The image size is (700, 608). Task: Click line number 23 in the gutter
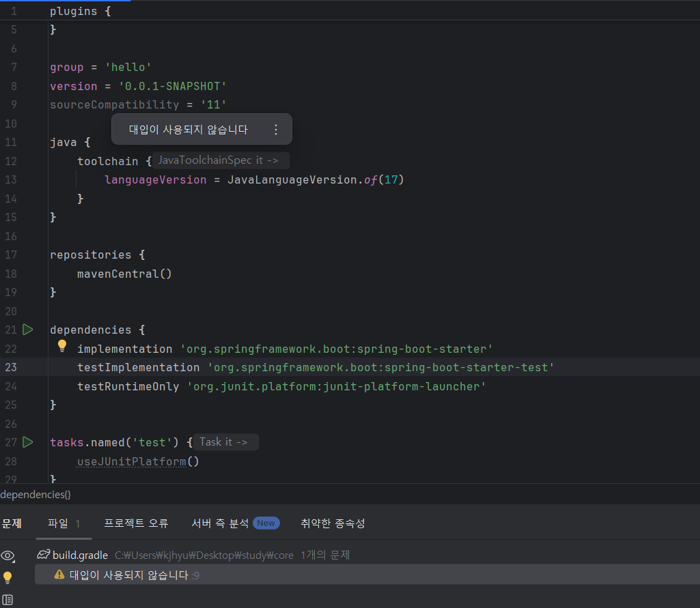11,367
